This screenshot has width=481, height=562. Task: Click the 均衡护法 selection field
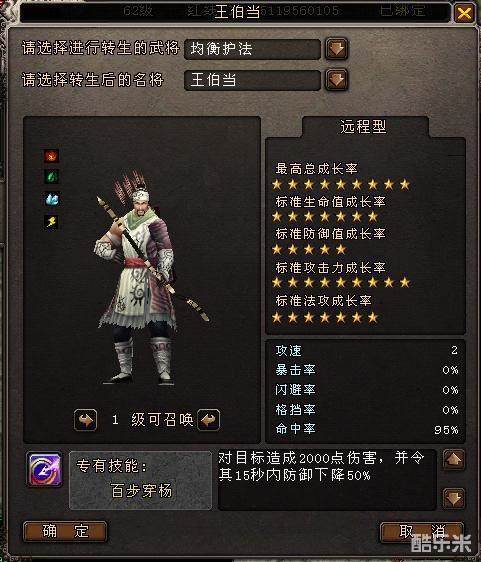(x=252, y=49)
